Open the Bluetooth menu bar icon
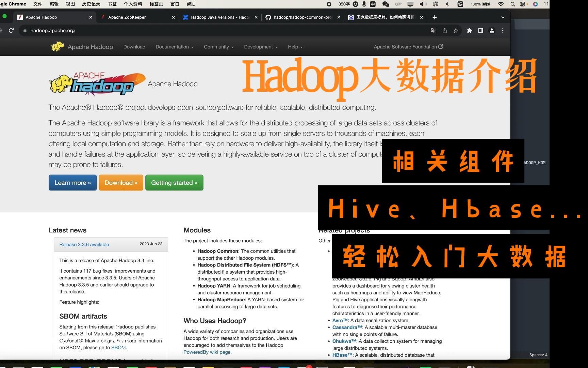The image size is (588, 368). click(447, 4)
